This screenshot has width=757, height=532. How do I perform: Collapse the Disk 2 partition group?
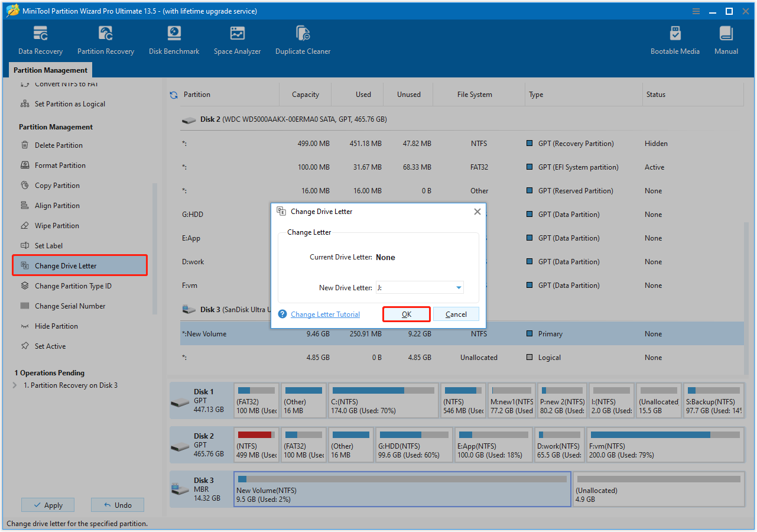click(189, 119)
